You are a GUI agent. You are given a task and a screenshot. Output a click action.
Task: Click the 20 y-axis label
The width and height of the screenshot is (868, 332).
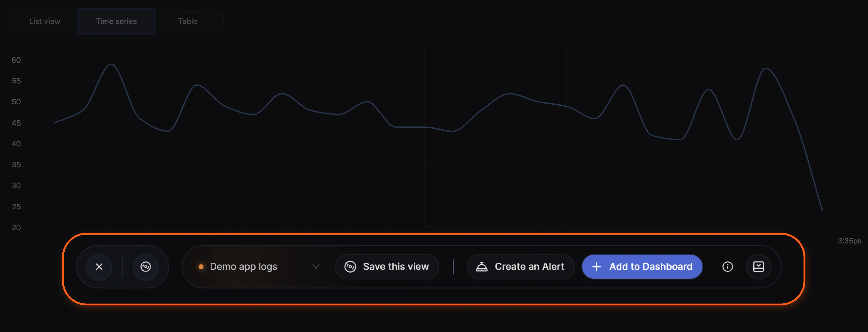(x=16, y=227)
